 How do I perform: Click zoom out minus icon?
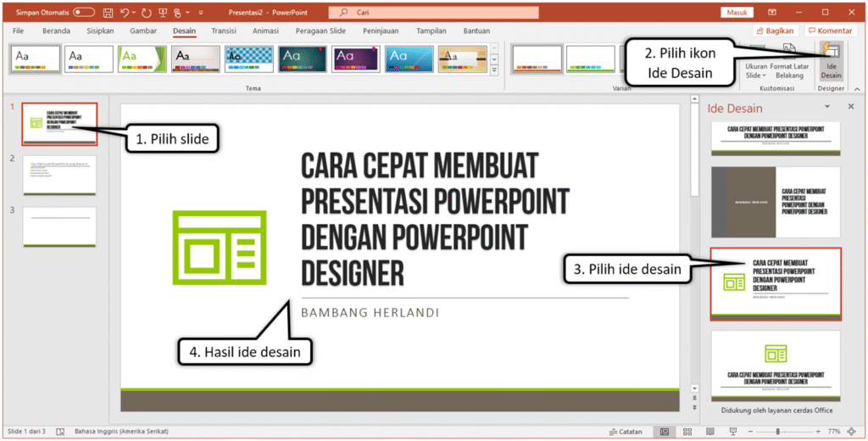coord(750,431)
